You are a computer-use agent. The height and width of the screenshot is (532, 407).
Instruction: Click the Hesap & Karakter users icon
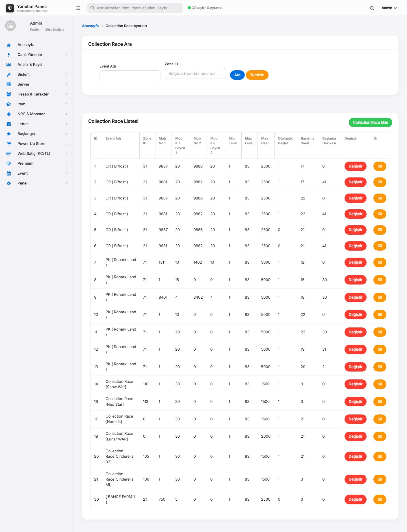(9, 94)
